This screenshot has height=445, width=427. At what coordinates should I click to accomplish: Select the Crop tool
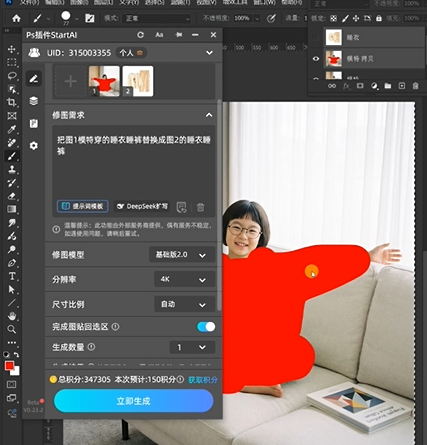(x=12, y=102)
